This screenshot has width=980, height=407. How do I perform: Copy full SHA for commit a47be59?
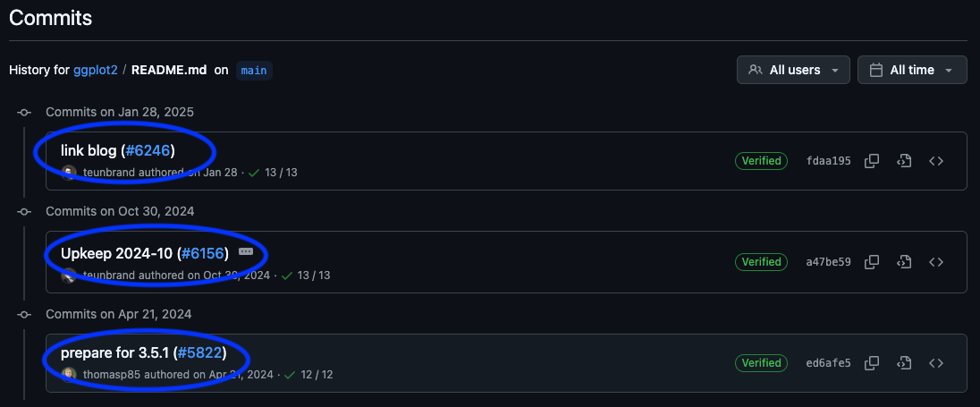872,262
